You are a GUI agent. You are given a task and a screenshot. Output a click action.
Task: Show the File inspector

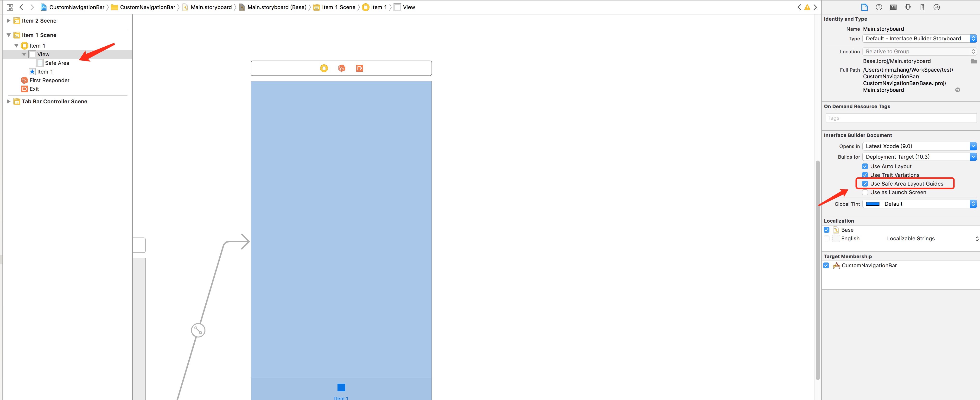tap(864, 7)
